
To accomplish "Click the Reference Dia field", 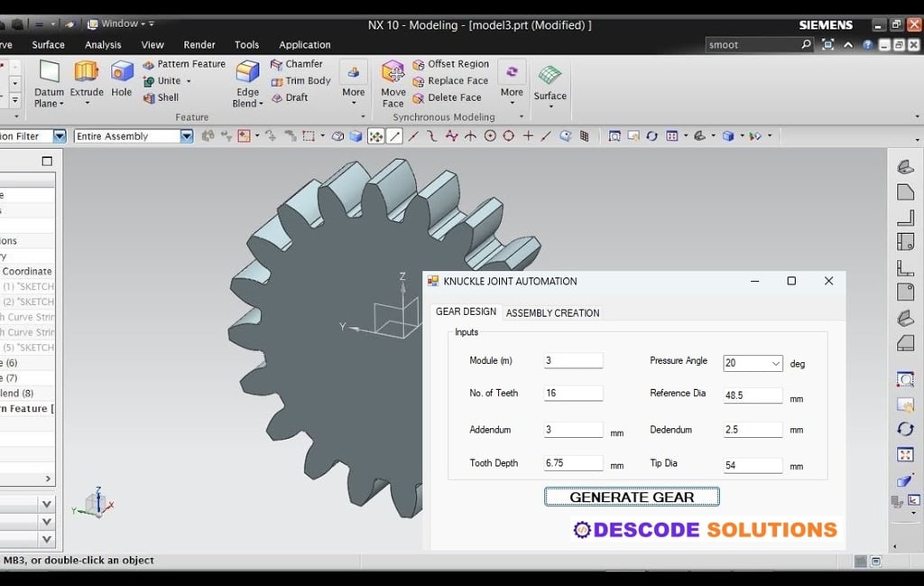I will pyautogui.click(x=753, y=395).
